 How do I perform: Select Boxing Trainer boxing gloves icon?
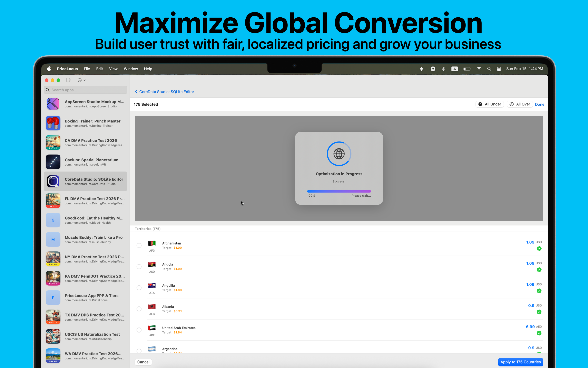tap(53, 123)
